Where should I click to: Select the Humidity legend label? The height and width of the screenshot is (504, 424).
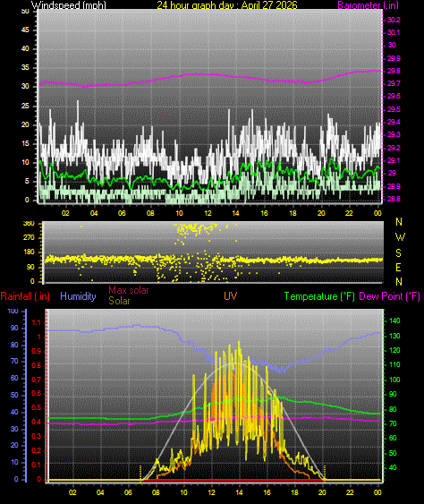tap(78, 296)
